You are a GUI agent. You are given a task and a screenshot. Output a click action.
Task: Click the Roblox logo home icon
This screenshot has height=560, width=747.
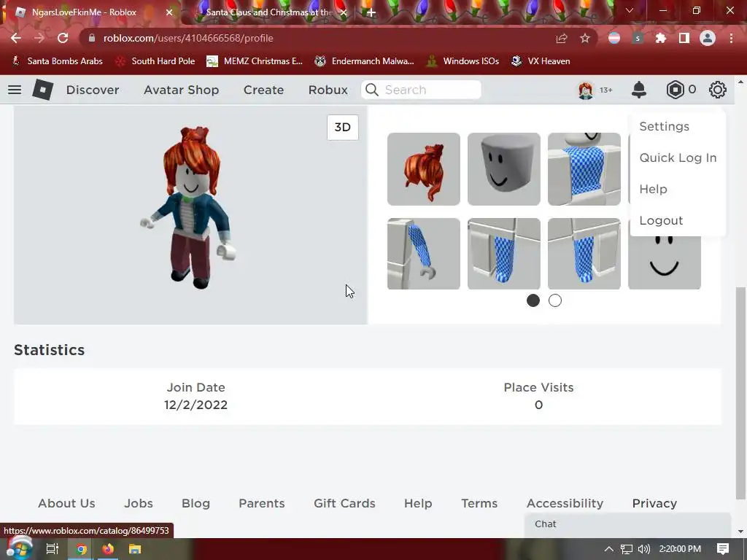click(42, 90)
